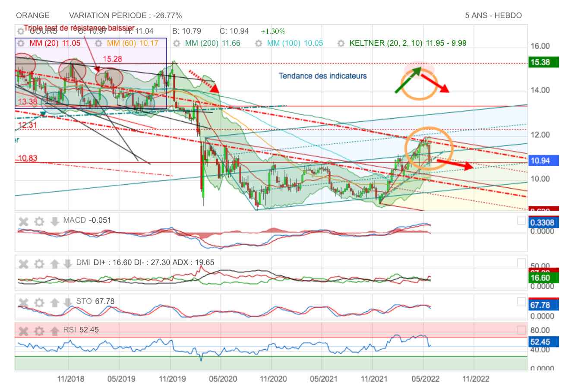This screenshot has height=392, width=562.
Task: Remove the RSI indicator with its X icon
Action: tap(23, 331)
